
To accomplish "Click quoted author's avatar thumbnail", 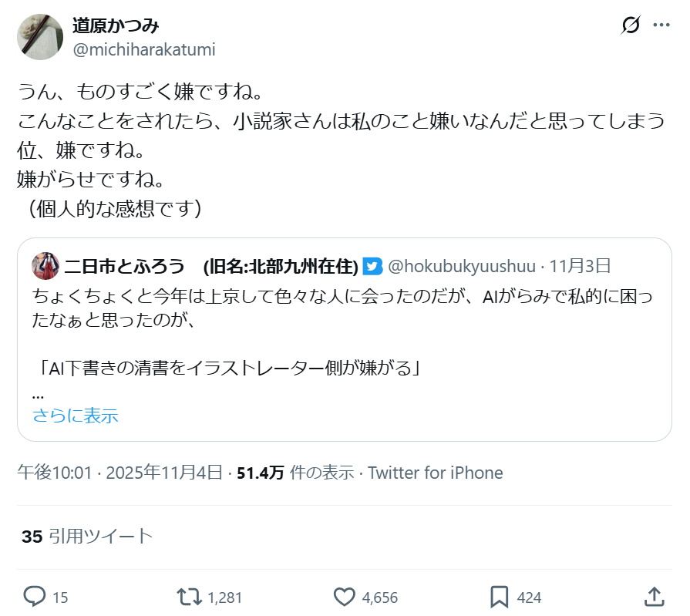I will point(45,266).
